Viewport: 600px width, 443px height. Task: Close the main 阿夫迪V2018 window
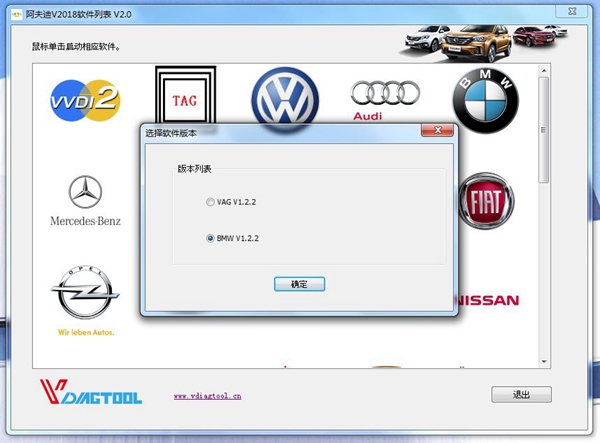(572, 11)
